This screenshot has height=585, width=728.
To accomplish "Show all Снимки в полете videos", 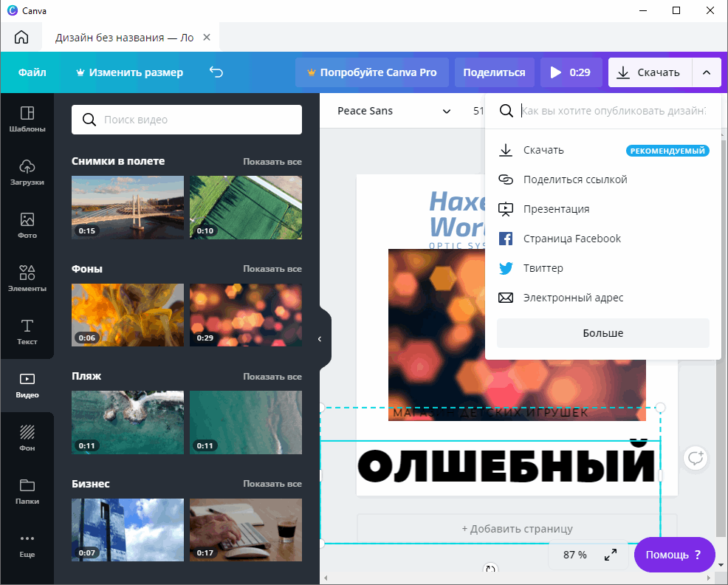I will (x=272, y=162).
